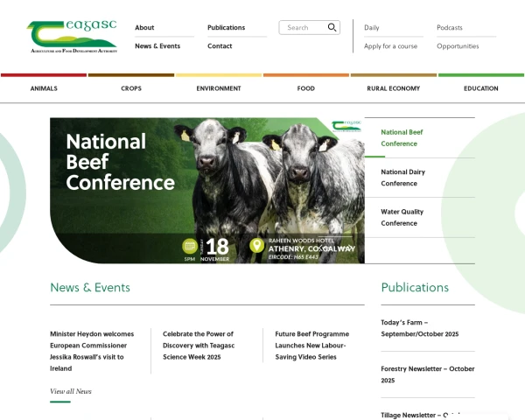Open the Environment section
Image resolution: width=525 pixels, height=420 pixels.
click(x=219, y=88)
